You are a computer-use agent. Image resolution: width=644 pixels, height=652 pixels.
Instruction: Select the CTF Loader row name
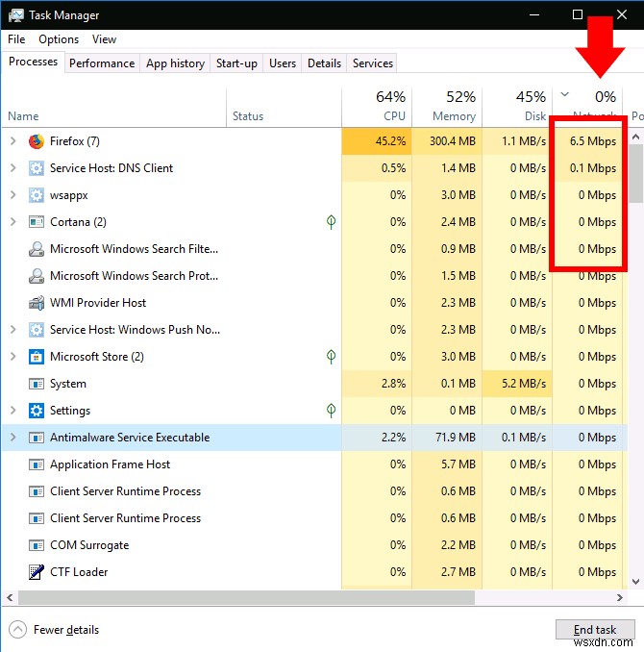click(x=79, y=572)
